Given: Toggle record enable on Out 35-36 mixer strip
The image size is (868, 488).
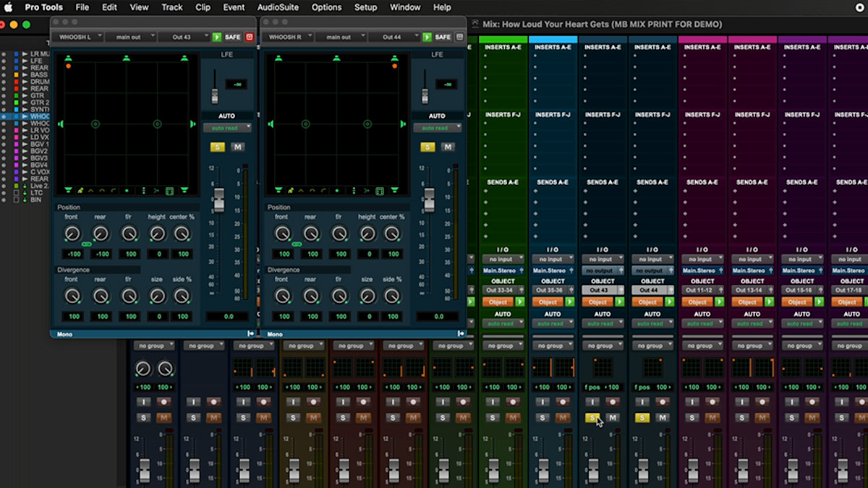Looking at the screenshot, I should (x=563, y=401).
